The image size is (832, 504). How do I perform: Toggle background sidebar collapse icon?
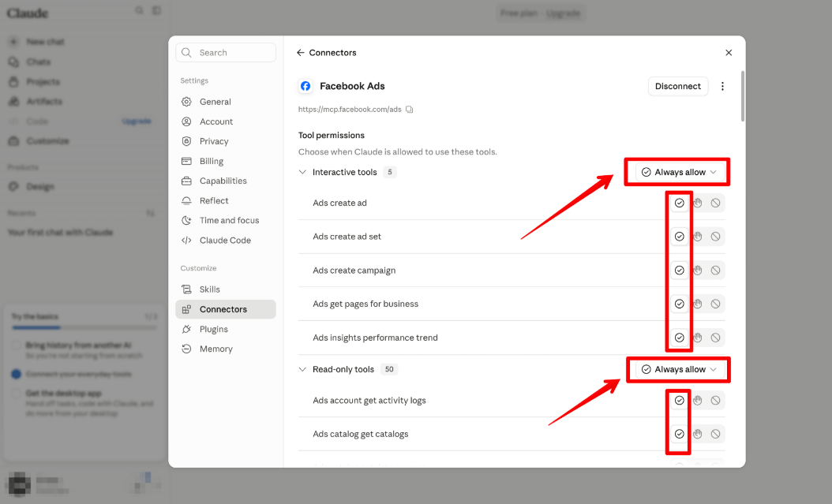click(x=156, y=10)
